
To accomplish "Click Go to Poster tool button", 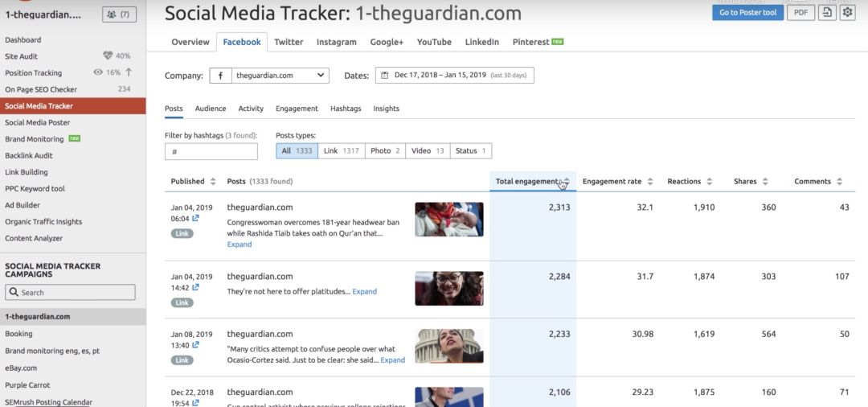I will (748, 12).
